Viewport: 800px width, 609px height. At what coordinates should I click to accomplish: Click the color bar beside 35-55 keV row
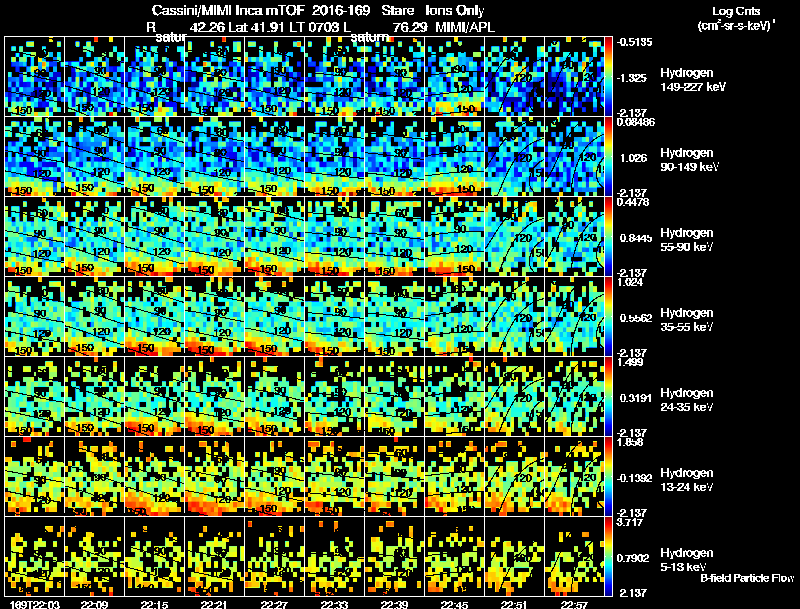pos(609,317)
